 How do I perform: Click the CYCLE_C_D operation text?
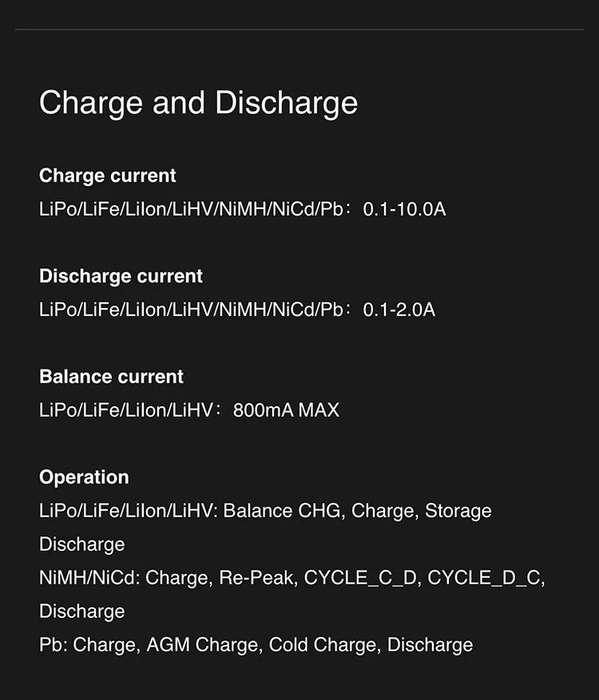[x=361, y=578]
